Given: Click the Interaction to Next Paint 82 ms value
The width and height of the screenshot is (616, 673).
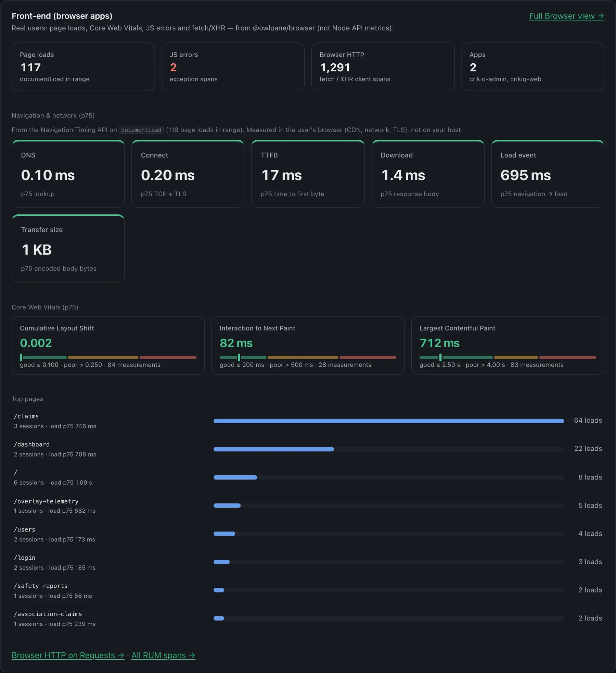Looking at the screenshot, I should pyautogui.click(x=236, y=343).
